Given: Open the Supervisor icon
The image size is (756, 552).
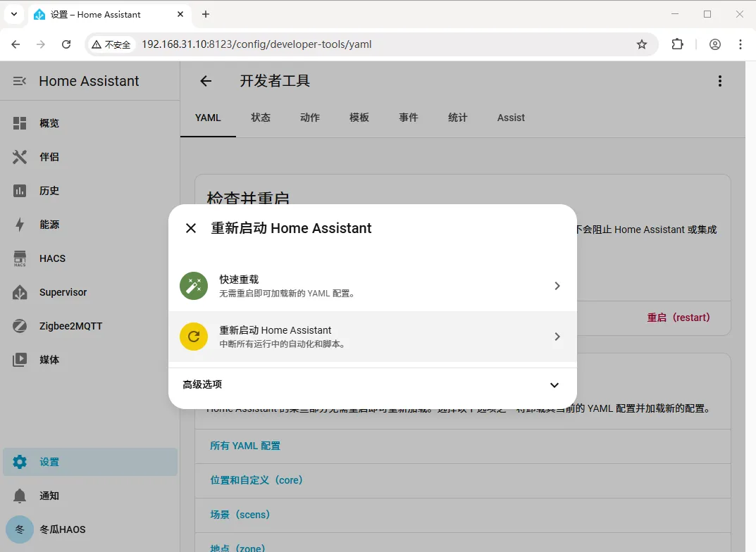Looking at the screenshot, I should [19, 292].
